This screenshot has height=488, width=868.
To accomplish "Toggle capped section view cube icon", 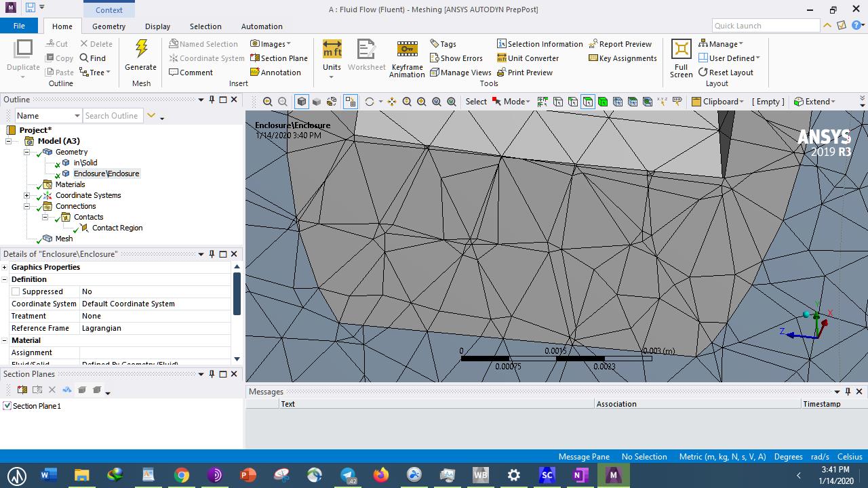I will 82,390.
